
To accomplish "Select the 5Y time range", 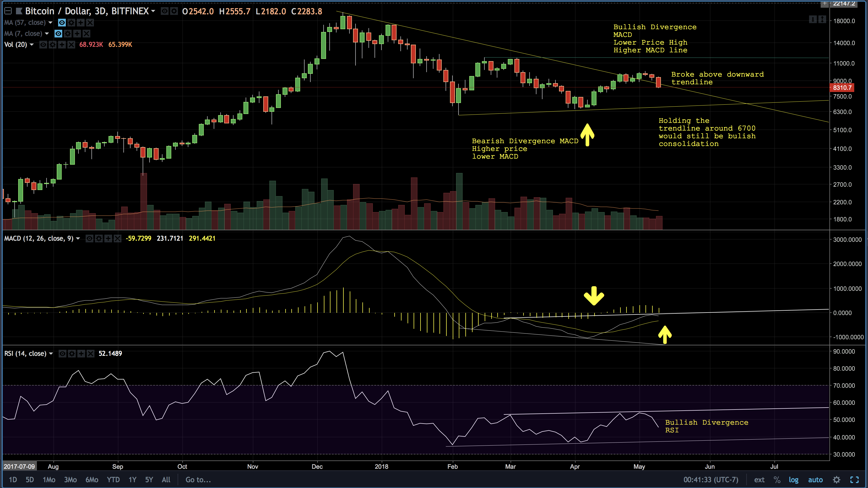I will 149,479.
